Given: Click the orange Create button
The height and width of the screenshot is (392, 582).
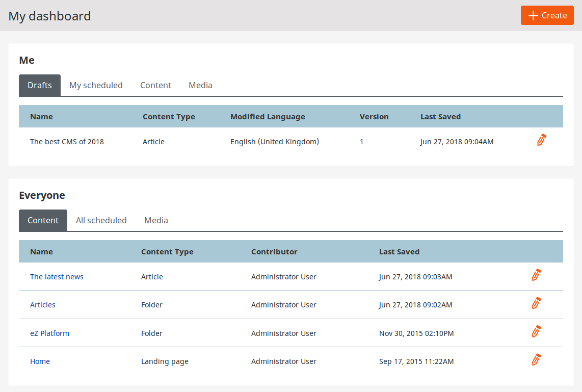Looking at the screenshot, I should [547, 15].
